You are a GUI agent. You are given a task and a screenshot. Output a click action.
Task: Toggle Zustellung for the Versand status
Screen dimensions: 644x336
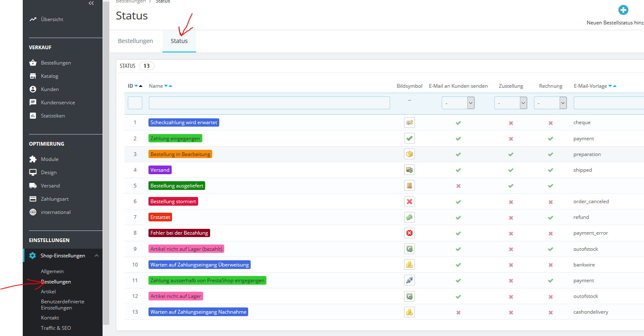511,170
